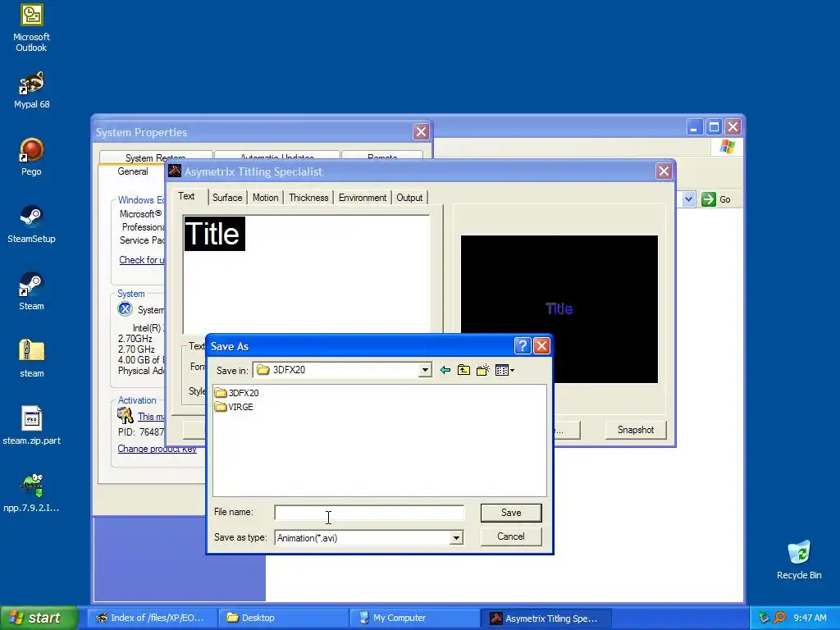Select the Mypal 68 desktop icon
840x630 pixels.
pyautogui.click(x=32, y=89)
